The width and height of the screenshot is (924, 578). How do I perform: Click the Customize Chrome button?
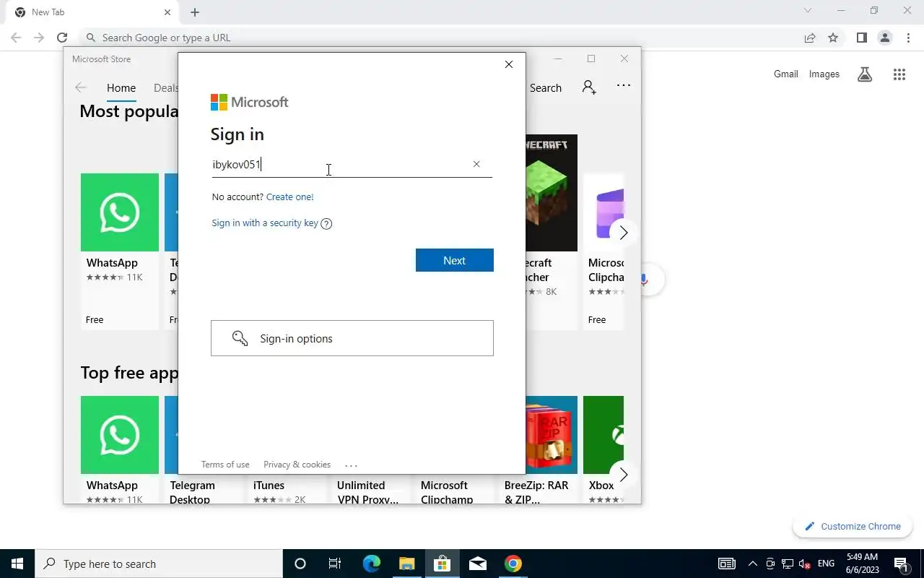click(x=853, y=526)
